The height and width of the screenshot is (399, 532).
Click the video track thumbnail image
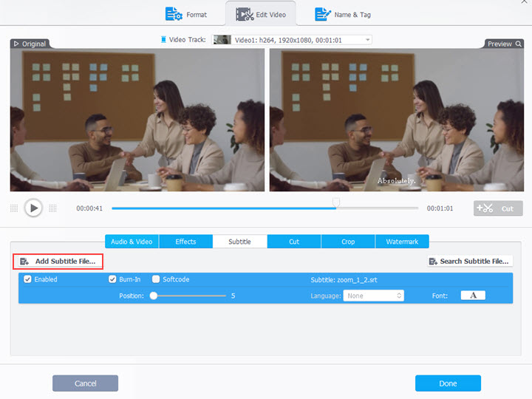(x=222, y=40)
